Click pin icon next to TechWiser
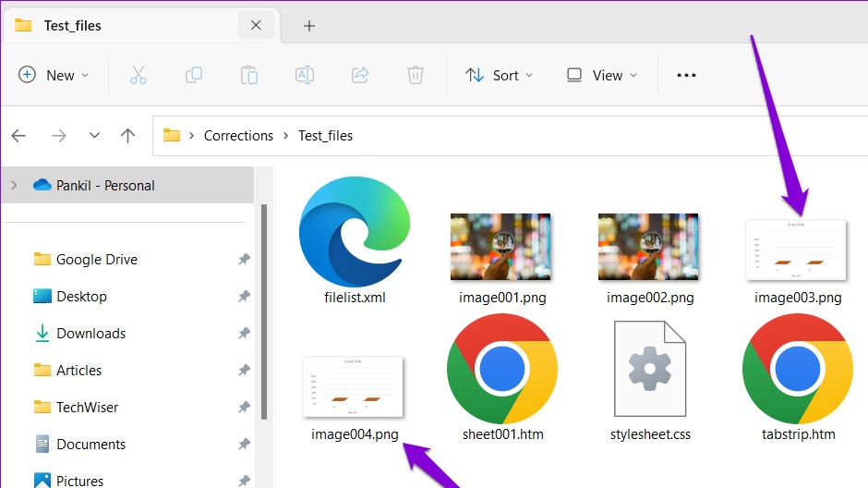Viewport: 868px width, 488px height. 244,407
